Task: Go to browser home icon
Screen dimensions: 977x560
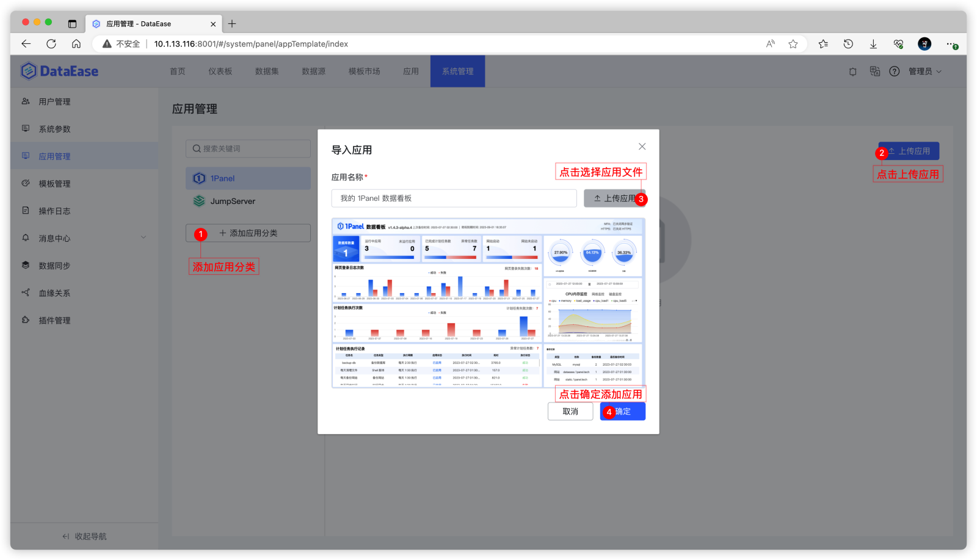Action: point(76,44)
